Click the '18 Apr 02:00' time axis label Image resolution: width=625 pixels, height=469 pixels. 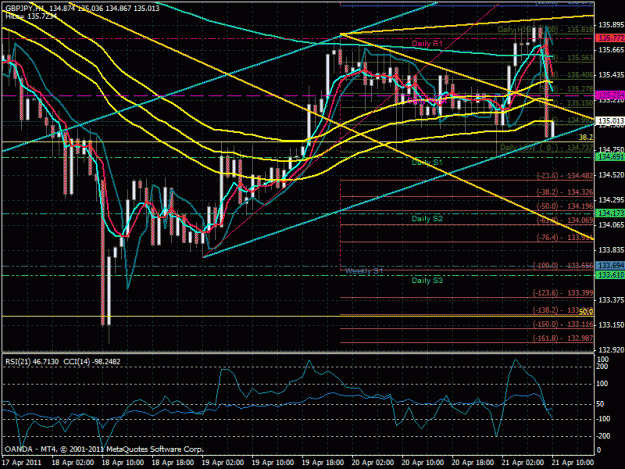pos(73,463)
